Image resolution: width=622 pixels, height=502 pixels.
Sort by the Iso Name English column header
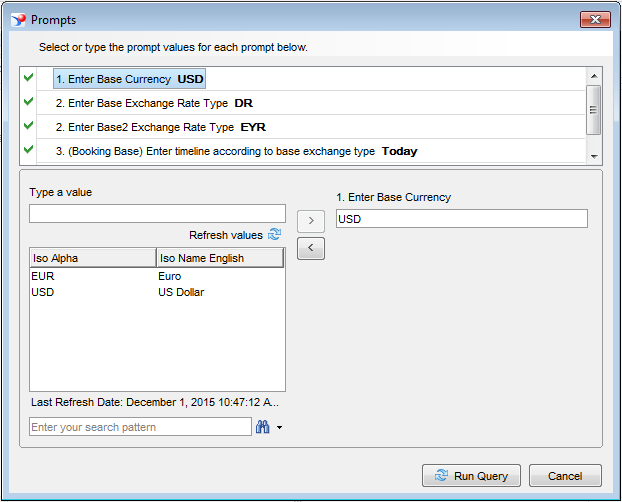tap(219, 258)
